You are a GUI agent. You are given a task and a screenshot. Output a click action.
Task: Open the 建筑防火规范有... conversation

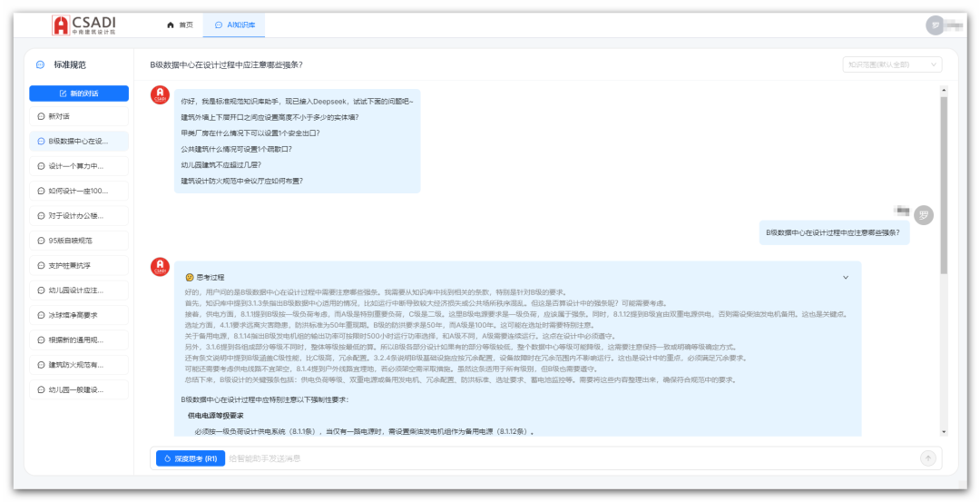tap(79, 364)
